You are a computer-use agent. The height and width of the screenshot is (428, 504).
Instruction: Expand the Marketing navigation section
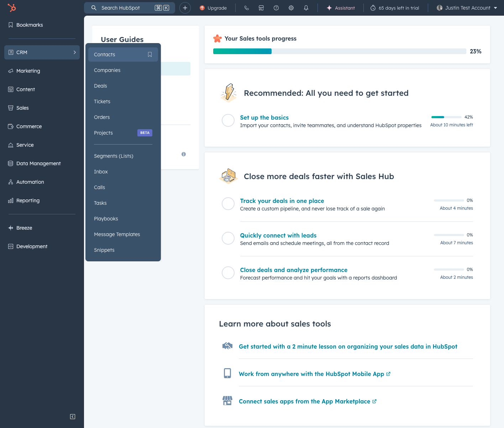tap(42, 71)
